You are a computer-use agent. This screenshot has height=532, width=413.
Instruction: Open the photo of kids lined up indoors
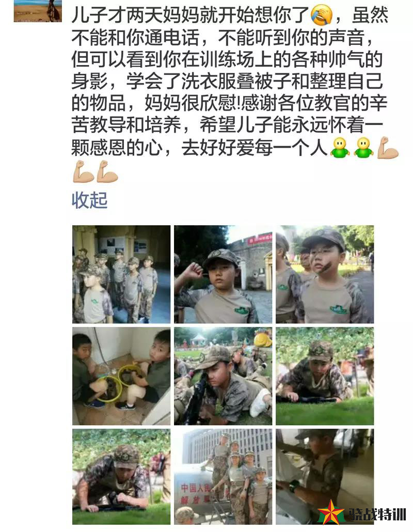[x=121, y=274]
